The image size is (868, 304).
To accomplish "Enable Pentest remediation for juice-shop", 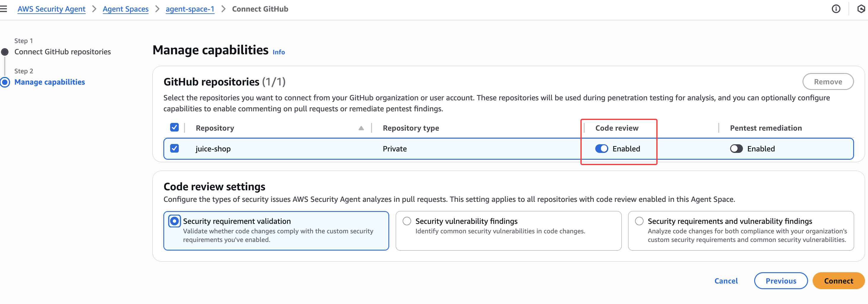I will coord(736,149).
